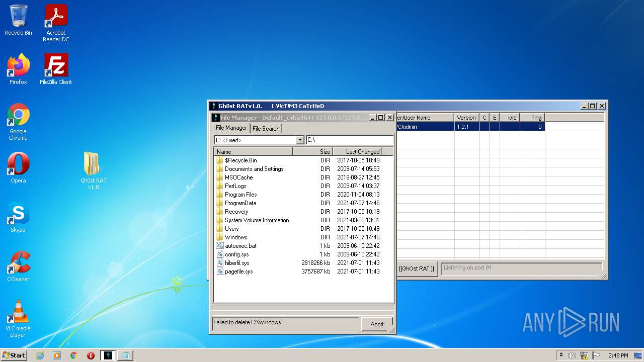Viewport: 644px width, 362px height.
Task: Click the taskbar clock showing 2:48 PM
Action: pyautogui.click(x=618, y=355)
